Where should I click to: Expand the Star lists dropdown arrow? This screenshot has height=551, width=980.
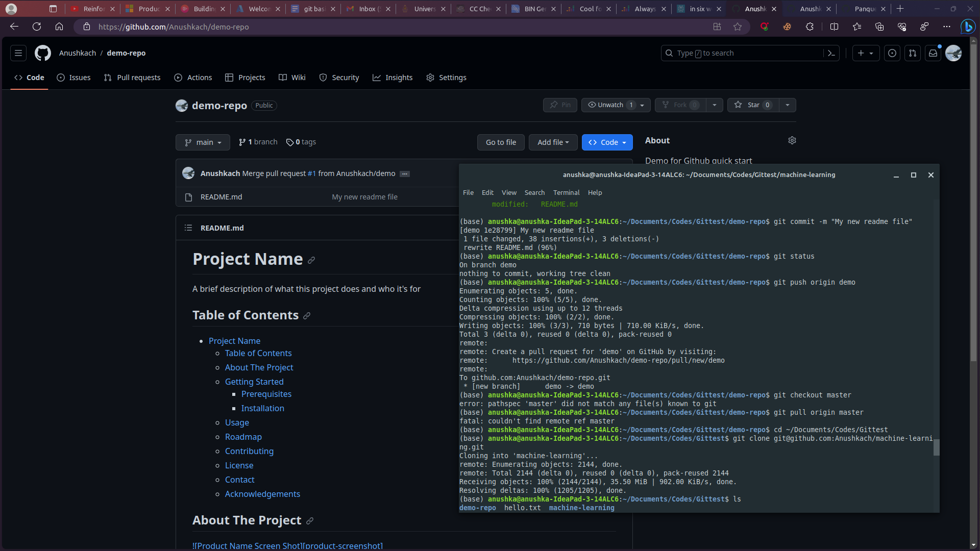pos(788,105)
